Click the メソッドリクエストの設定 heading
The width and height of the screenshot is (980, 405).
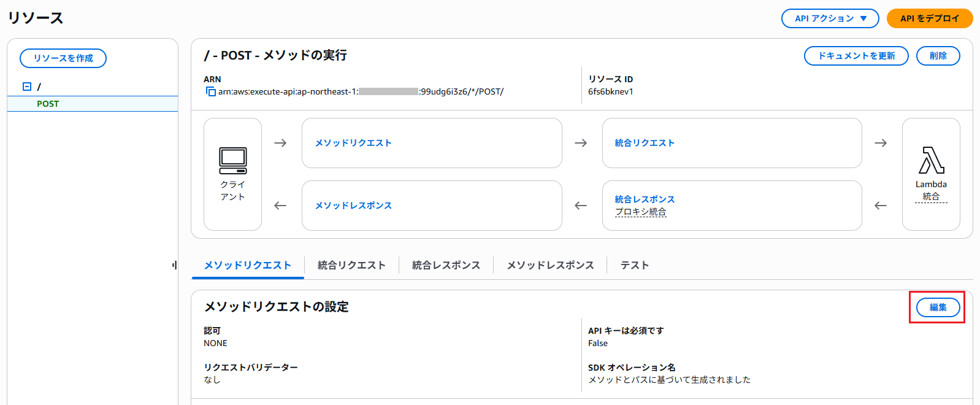point(276,307)
